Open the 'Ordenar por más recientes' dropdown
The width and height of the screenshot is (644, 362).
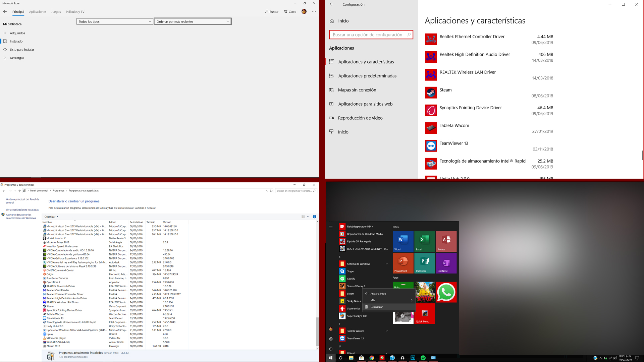(193, 21)
